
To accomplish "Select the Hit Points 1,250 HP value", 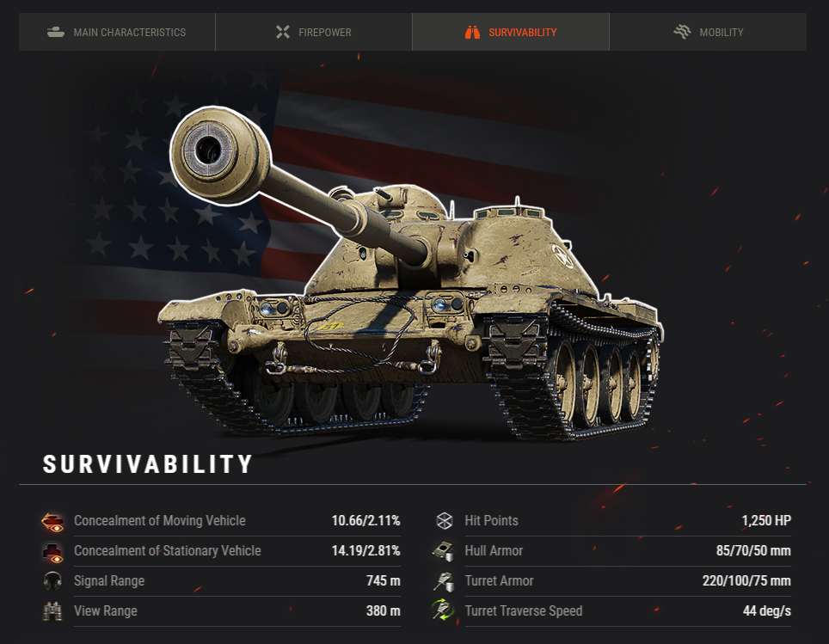I will coord(766,521).
